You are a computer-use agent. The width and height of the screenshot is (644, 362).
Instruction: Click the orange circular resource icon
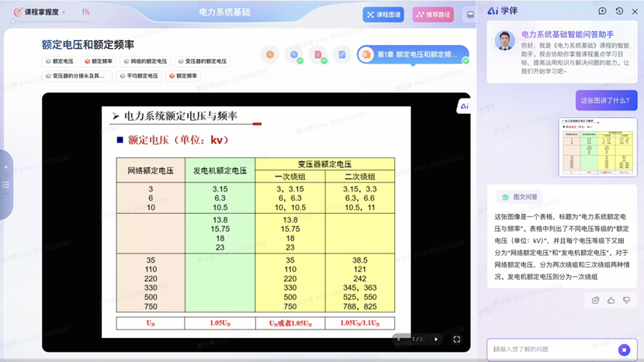click(270, 54)
